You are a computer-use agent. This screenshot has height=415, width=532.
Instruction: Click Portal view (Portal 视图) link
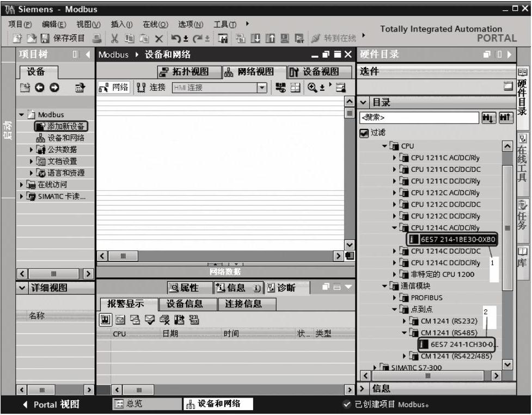pyautogui.click(x=51, y=405)
